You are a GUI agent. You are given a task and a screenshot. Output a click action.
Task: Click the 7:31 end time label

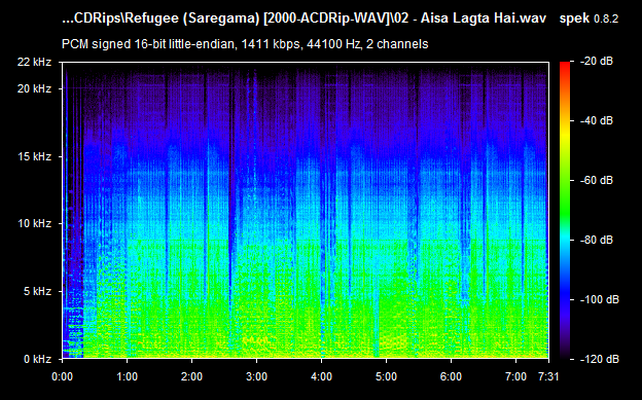coord(548,376)
